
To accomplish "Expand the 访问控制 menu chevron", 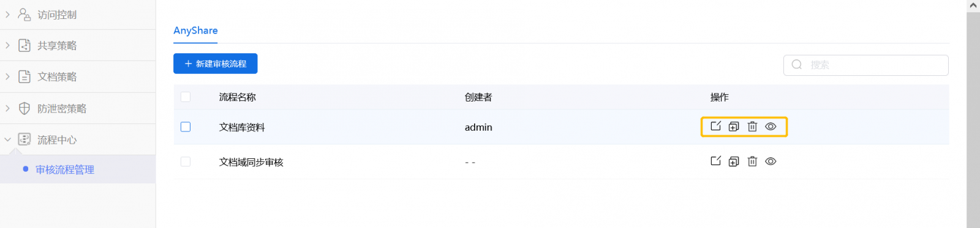I will [7, 14].
